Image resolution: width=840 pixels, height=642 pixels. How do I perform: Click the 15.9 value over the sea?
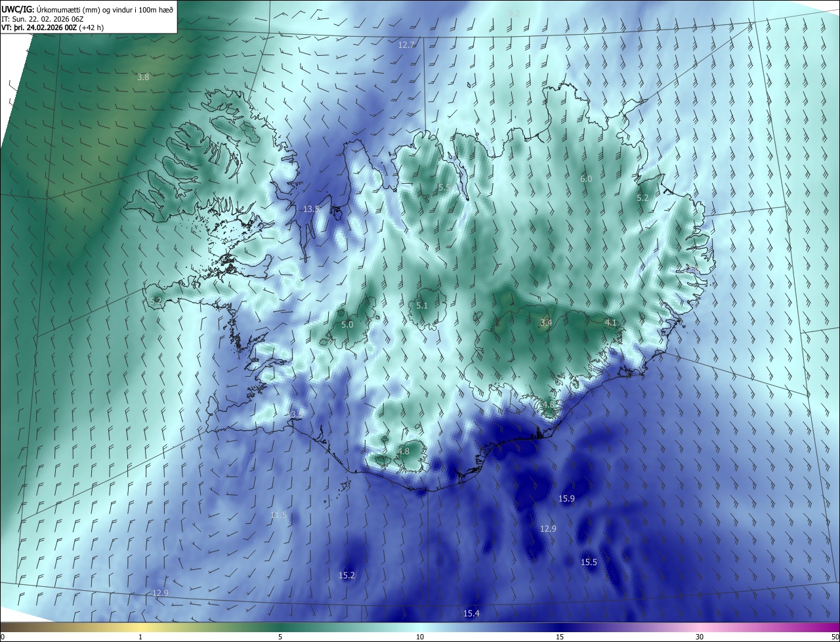566,499
